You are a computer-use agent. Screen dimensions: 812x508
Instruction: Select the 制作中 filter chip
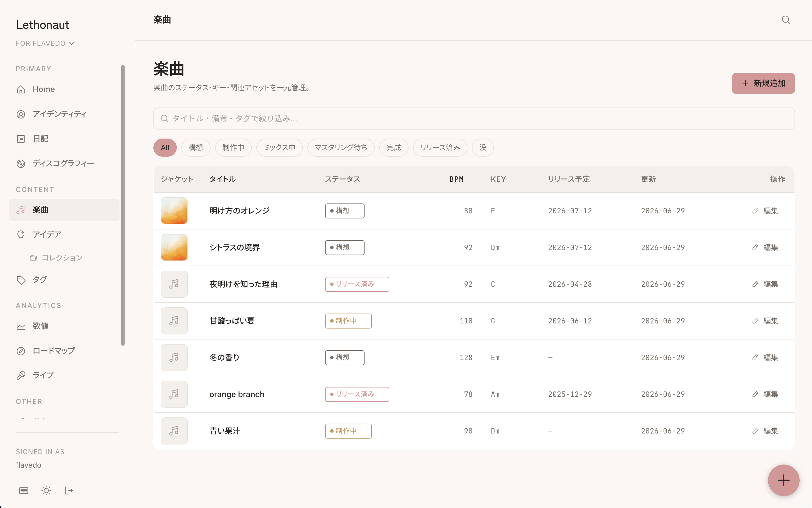[x=233, y=148]
